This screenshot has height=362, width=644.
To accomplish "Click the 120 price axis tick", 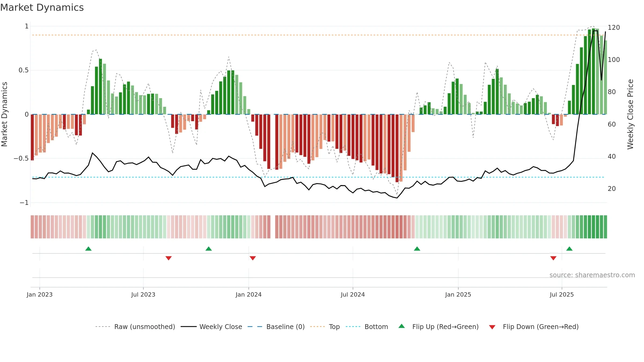I will click(614, 28).
